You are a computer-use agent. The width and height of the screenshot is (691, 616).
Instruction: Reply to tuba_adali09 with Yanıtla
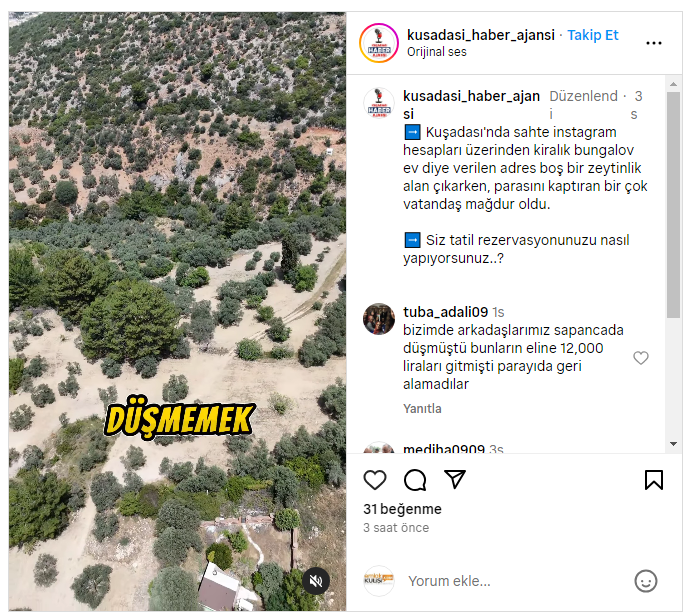422,408
